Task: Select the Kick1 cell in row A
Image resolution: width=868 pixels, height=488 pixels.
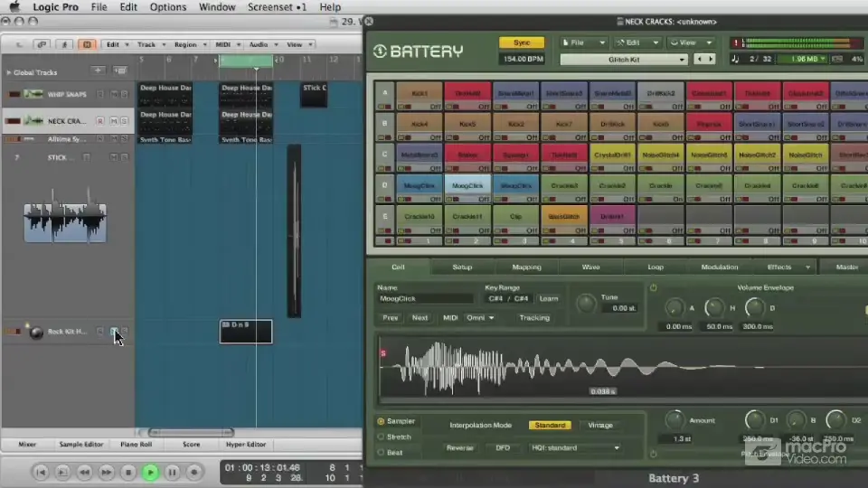Action: pyautogui.click(x=419, y=93)
